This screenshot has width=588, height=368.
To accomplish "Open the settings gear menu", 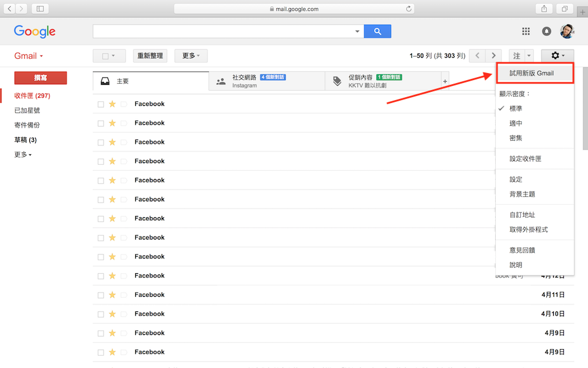I will pos(557,55).
